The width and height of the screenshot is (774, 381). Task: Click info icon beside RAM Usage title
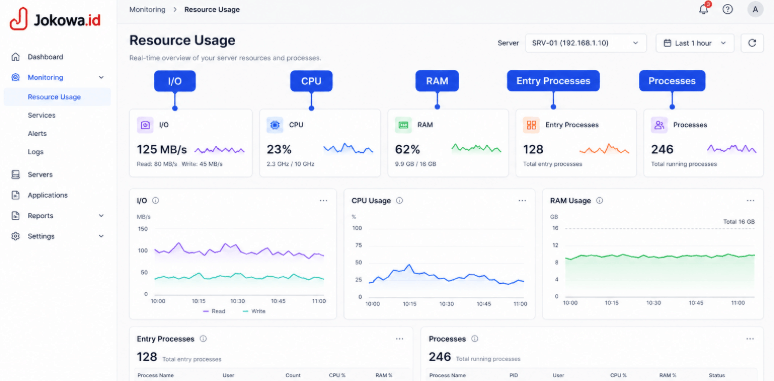click(599, 201)
